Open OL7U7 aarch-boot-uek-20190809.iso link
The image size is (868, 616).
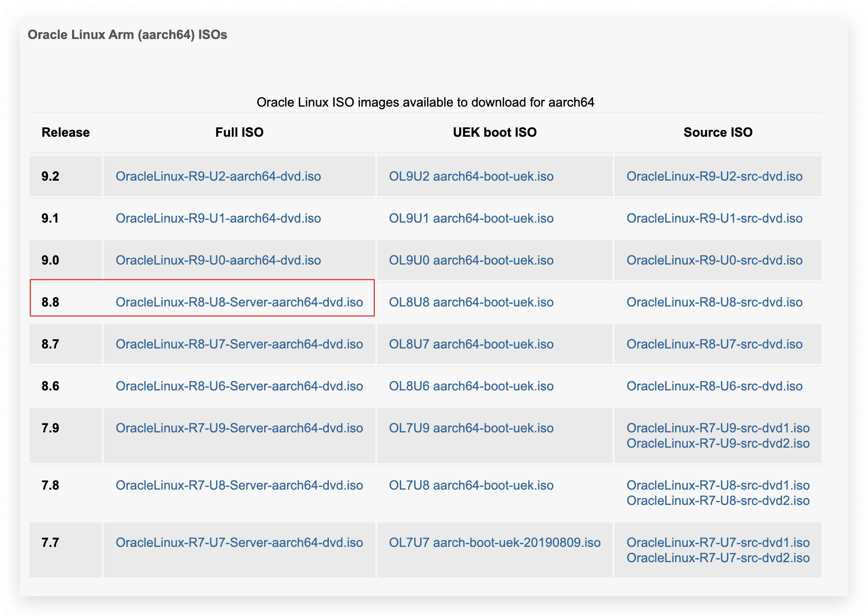[495, 542]
